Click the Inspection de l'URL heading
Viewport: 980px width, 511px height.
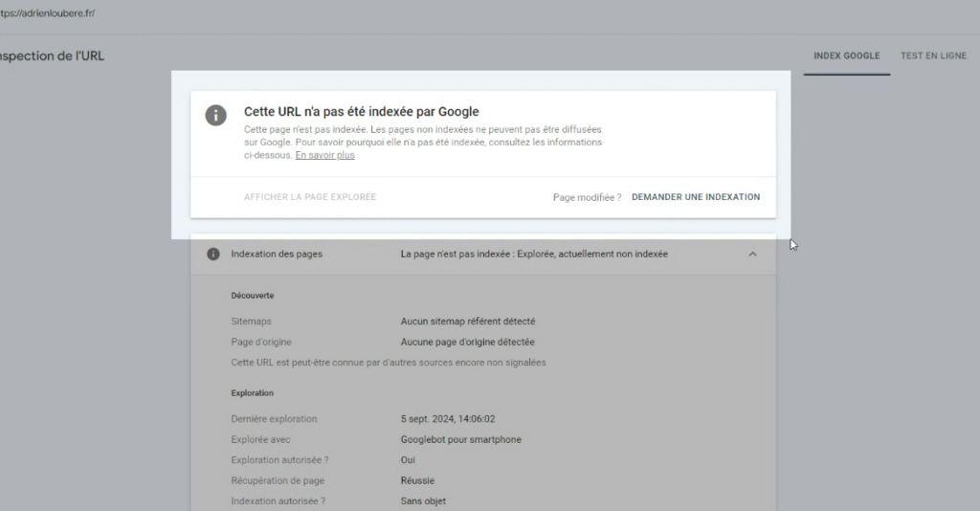52,56
